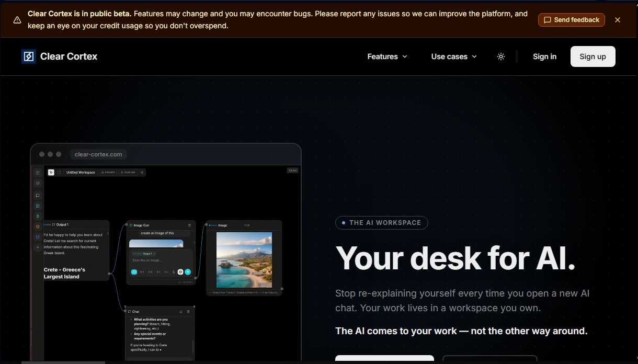Select the layers icon in workspace sidebar
638x364 pixels.
38,183
